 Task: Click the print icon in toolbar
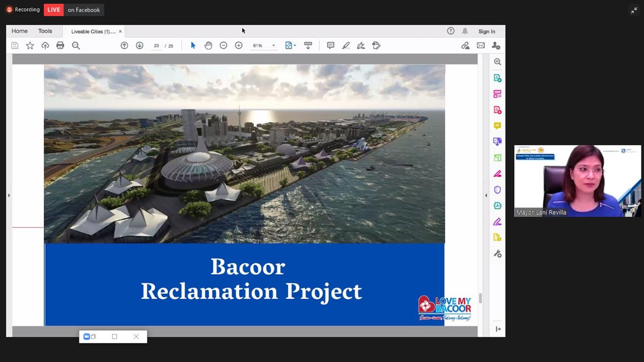(60, 46)
